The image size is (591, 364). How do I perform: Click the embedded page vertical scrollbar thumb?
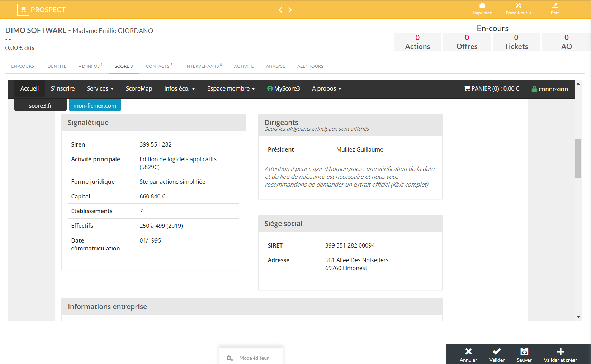tap(578, 158)
